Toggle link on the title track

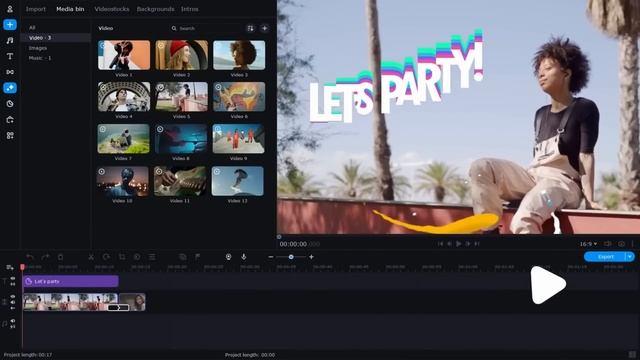(13, 284)
